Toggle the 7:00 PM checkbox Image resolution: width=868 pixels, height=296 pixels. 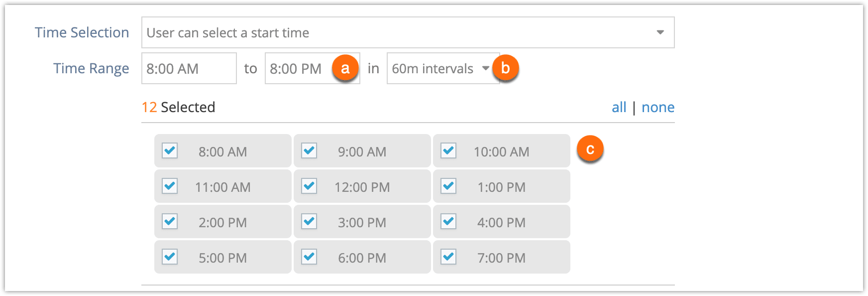[448, 256]
